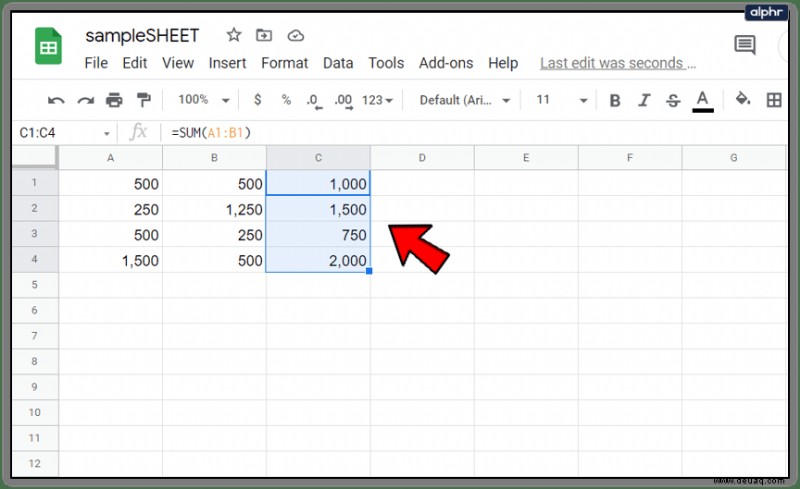800x489 pixels.
Task: Format as currency with dollar icon
Action: (x=258, y=100)
